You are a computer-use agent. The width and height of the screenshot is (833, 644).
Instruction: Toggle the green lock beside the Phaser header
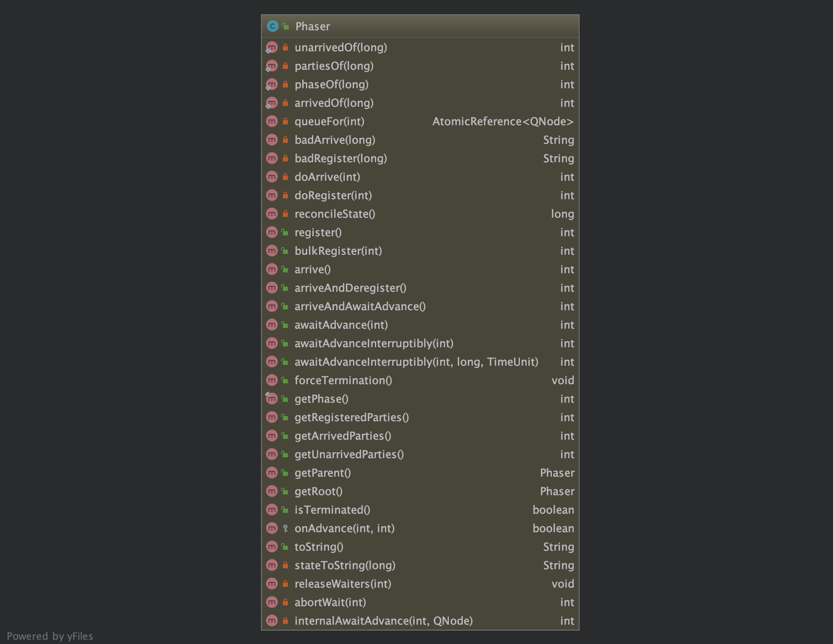coord(285,26)
